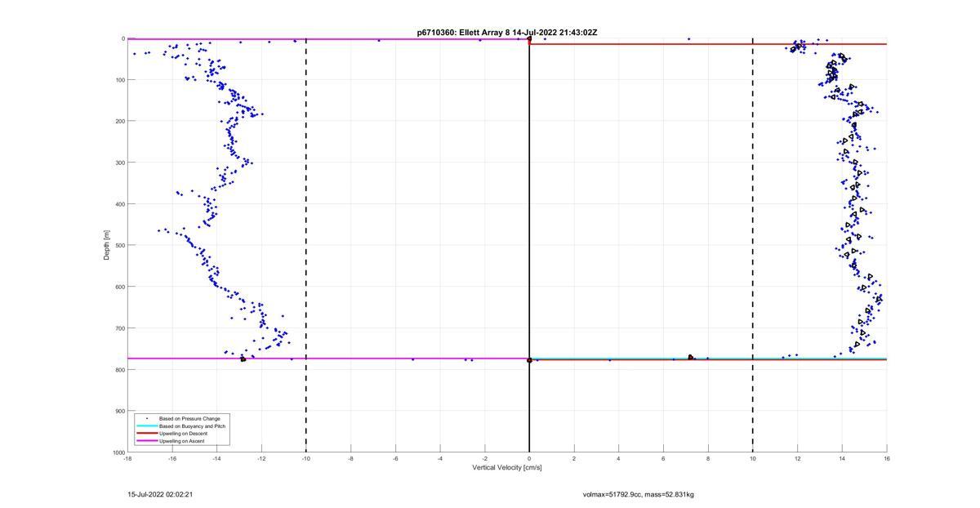Click the x-axis tick label '4'

[x=619, y=458]
